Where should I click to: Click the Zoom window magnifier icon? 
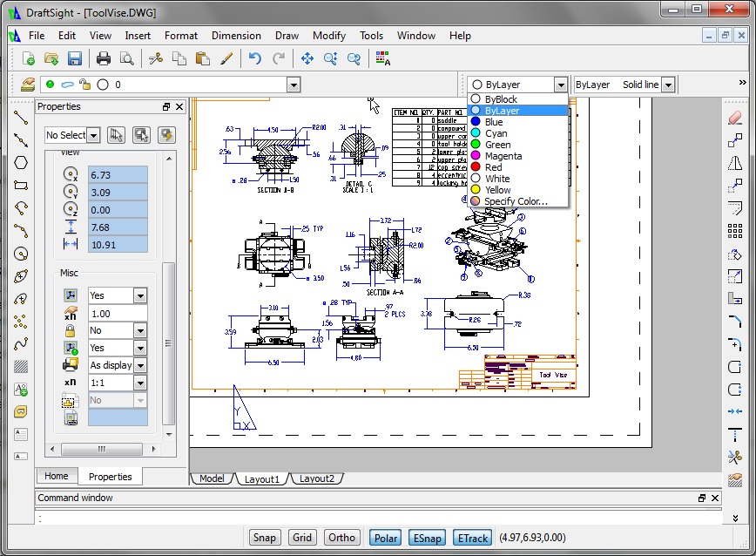[x=330, y=59]
